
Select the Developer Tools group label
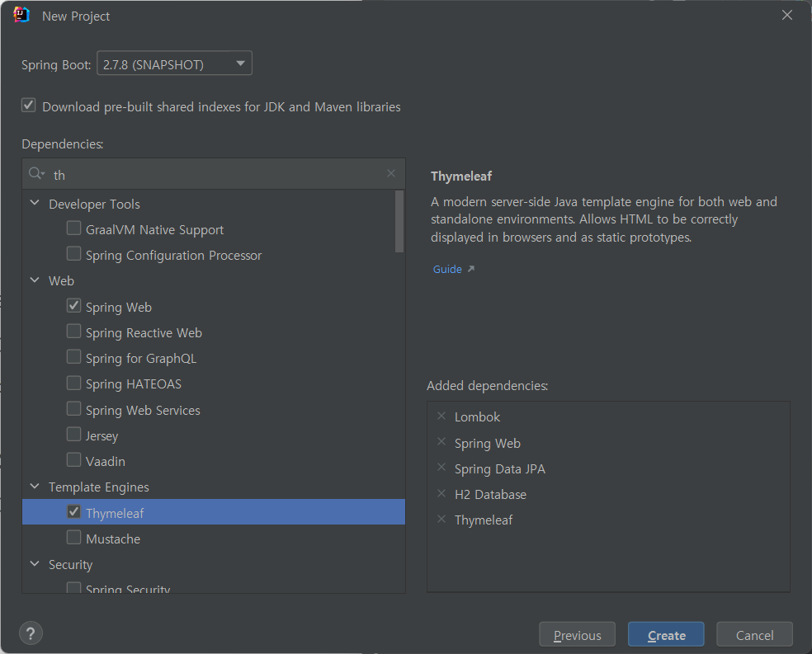[94, 205]
